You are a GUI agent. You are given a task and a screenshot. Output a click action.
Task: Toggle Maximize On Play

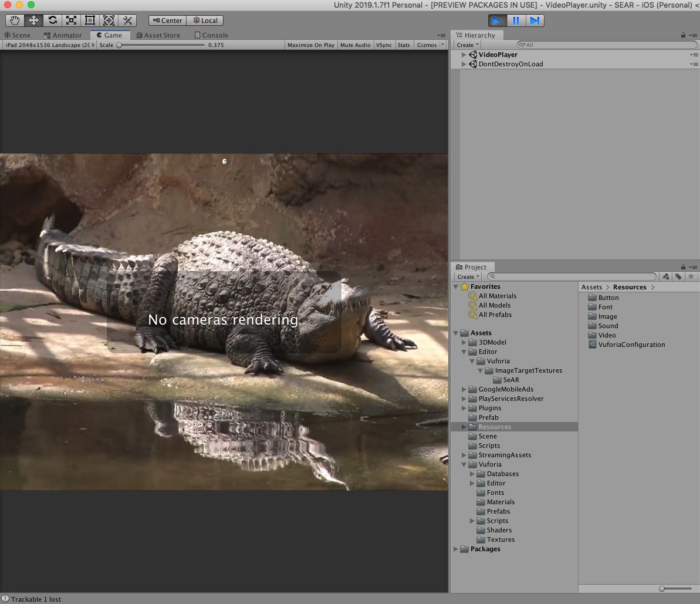tap(310, 45)
